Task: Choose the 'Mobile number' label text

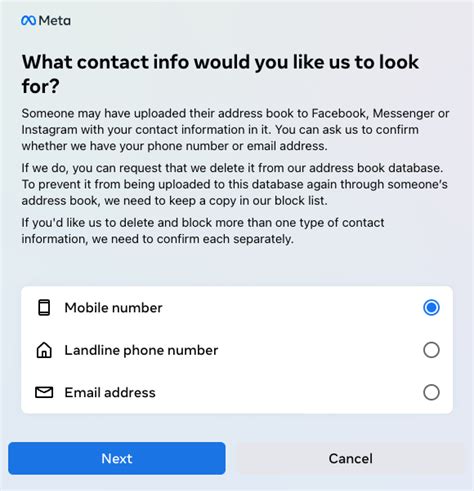Action: coord(113,308)
